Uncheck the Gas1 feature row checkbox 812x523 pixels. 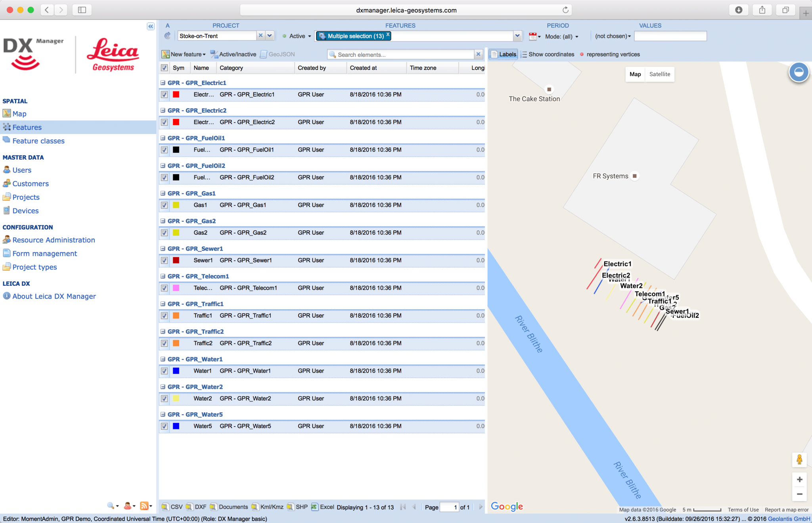point(164,205)
